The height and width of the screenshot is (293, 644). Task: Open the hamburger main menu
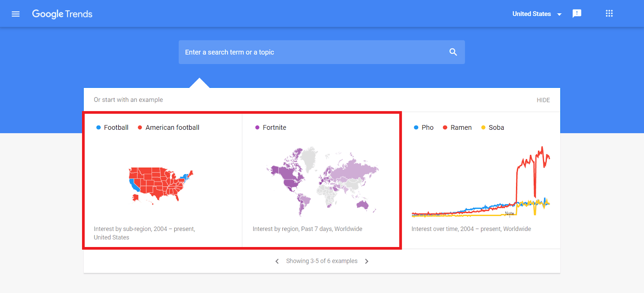[x=16, y=14]
